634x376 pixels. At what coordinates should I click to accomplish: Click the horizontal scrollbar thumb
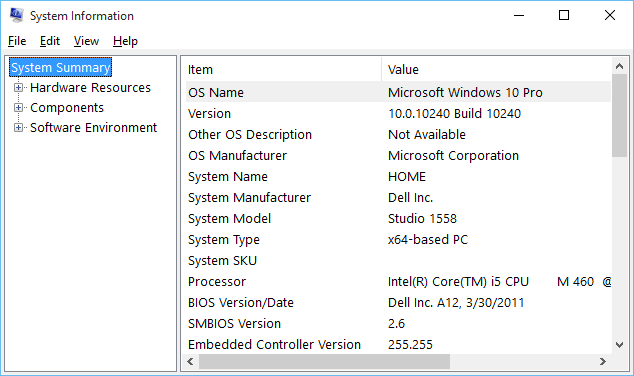(x=324, y=361)
